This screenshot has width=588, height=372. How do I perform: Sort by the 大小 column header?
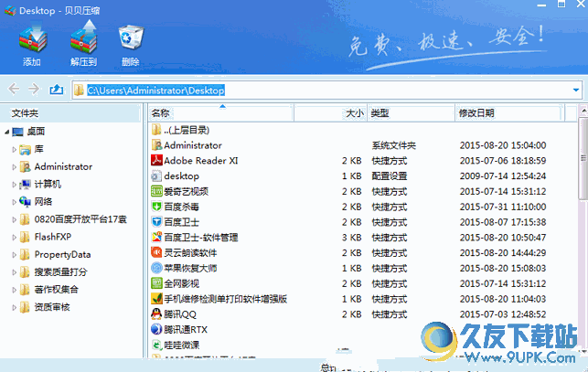click(x=330, y=112)
